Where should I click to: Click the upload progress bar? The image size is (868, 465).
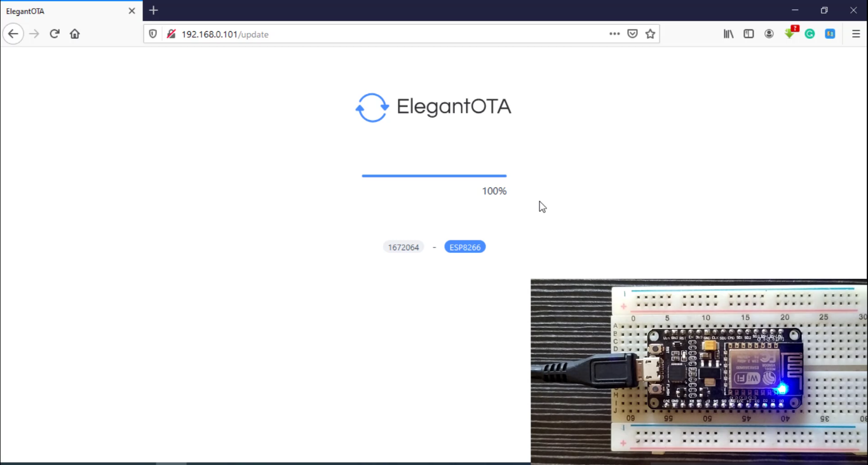[434, 175]
